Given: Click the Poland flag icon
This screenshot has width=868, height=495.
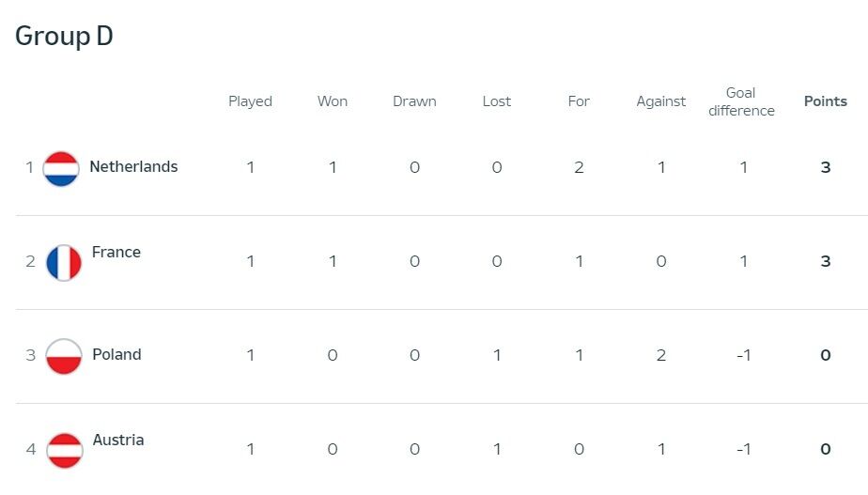Looking at the screenshot, I should click(x=64, y=357).
